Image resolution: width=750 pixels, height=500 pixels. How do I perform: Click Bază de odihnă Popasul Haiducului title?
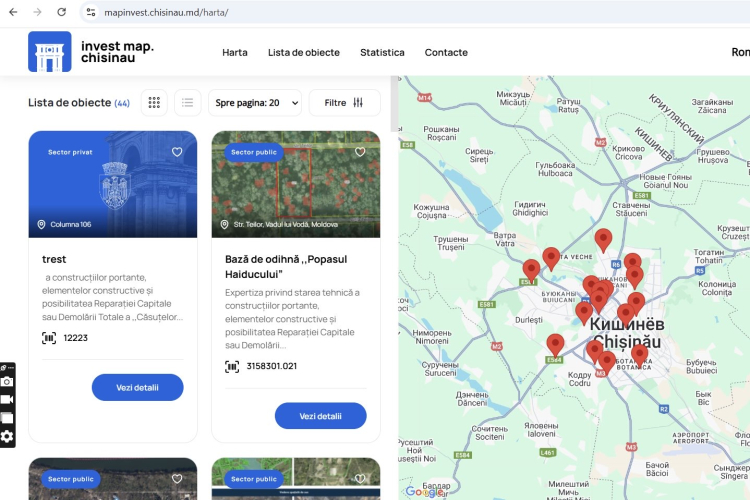pyautogui.click(x=286, y=267)
